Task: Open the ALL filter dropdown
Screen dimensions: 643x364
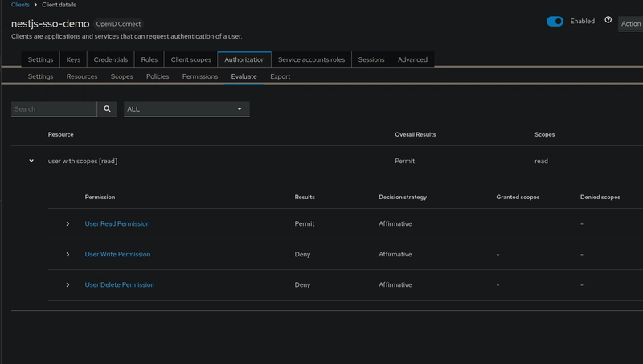Action: [186, 109]
